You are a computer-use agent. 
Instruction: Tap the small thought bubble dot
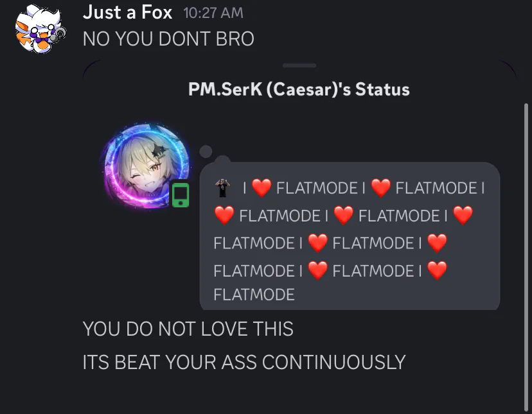coord(206,151)
